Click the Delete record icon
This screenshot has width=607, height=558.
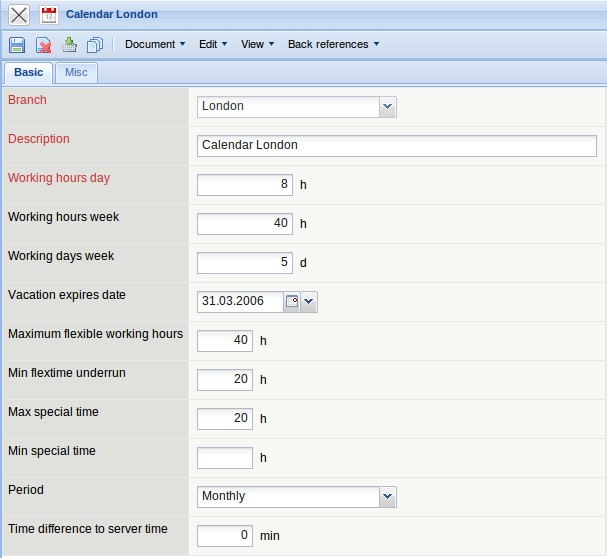pyautogui.click(x=43, y=44)
